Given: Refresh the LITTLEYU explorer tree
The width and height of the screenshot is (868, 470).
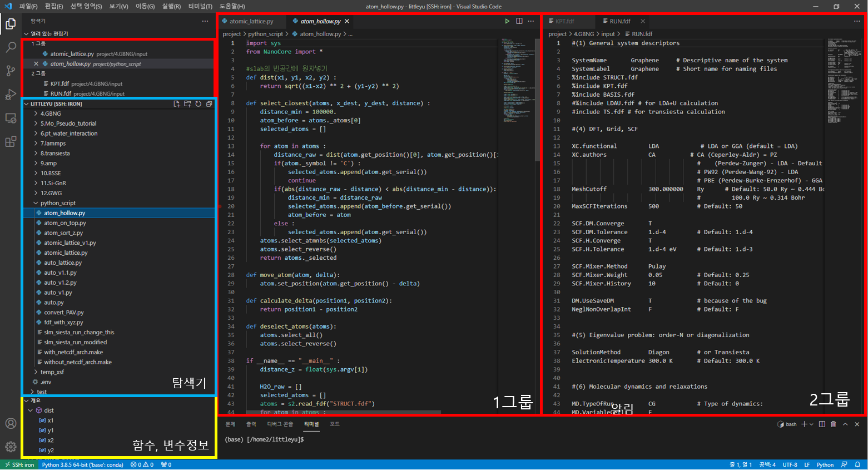Looking at the screenshot, I should (x=198, y=104).
